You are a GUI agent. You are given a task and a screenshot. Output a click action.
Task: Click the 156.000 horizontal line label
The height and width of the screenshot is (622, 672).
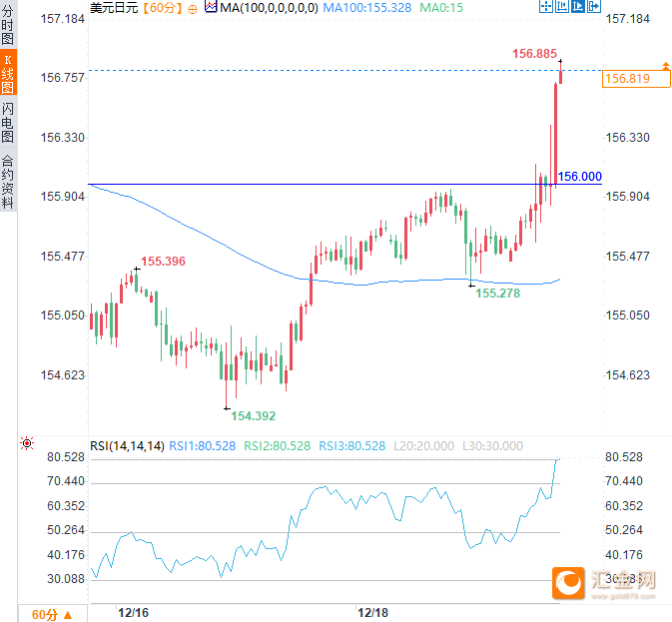click(x=579, y=177)
